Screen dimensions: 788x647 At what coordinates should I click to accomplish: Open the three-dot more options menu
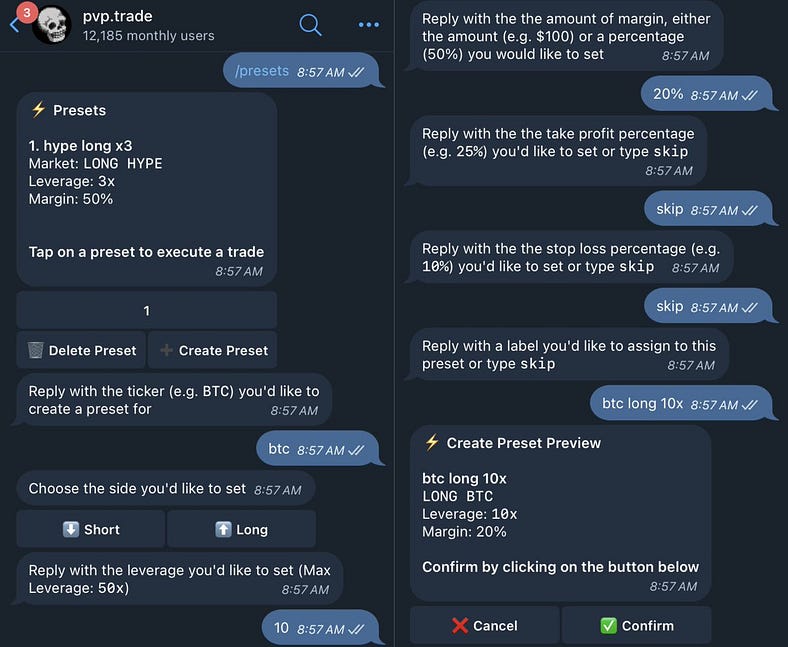point(369,25)
